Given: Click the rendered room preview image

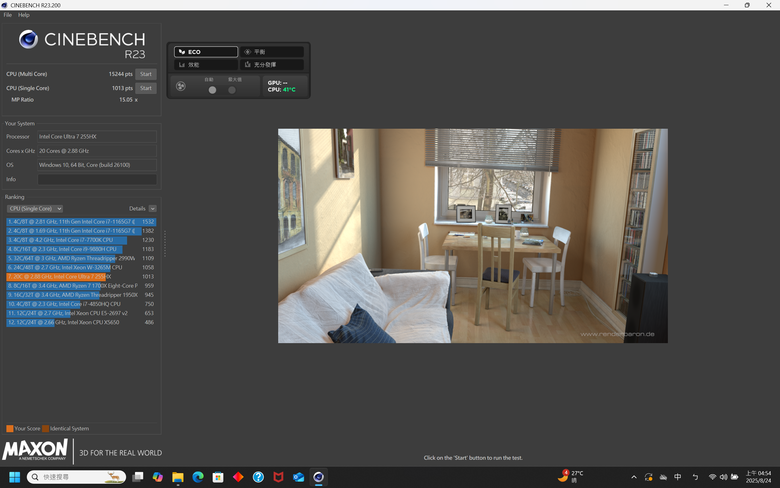Looking at the screenshot, I should coord(473,236).
